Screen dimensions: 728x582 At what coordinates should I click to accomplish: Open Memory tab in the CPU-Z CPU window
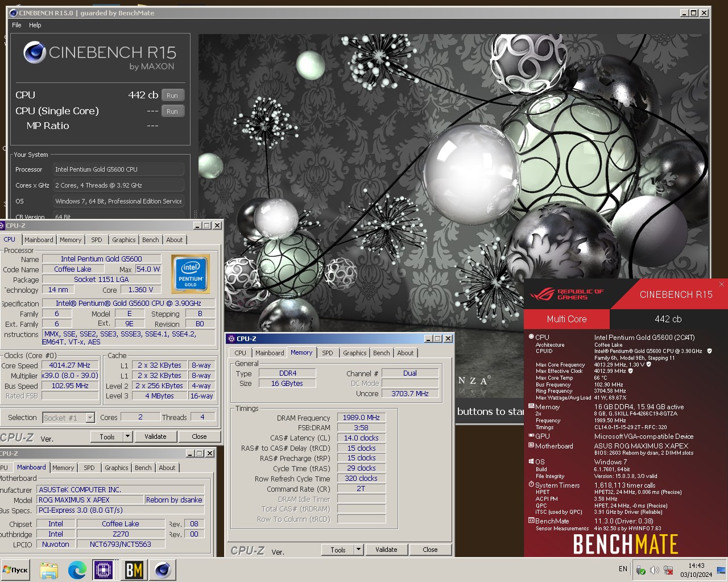point(71,240)
